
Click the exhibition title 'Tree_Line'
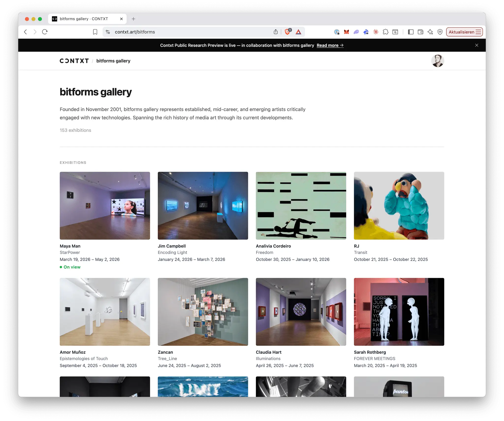pos(167,359)
